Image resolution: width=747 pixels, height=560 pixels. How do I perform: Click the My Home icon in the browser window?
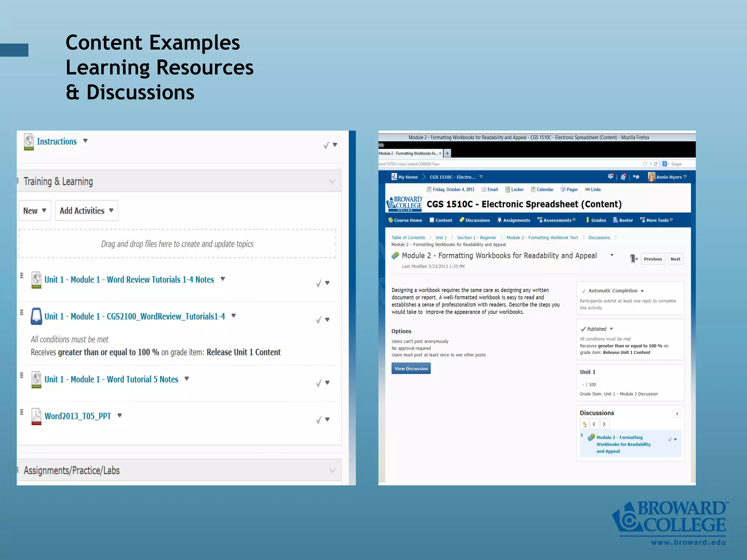pyautogui.click(x=394, y=177)
